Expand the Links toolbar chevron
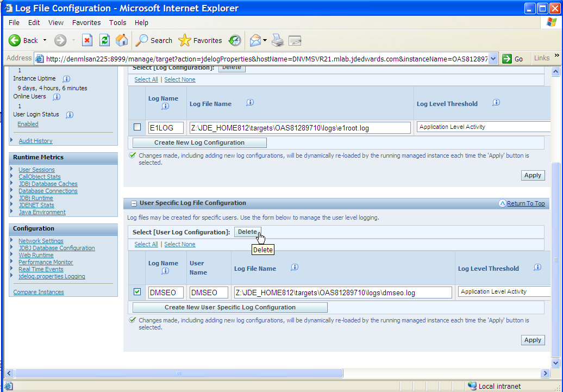 (557, 55)
